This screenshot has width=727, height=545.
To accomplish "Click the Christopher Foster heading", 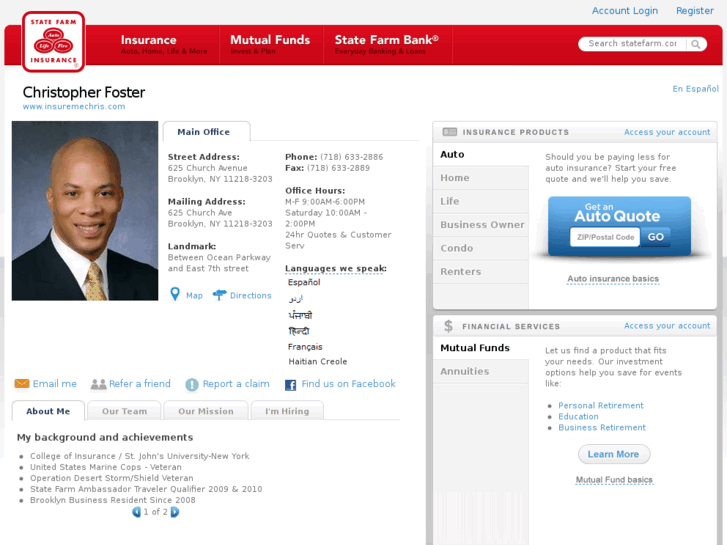I will click(84, 92).
